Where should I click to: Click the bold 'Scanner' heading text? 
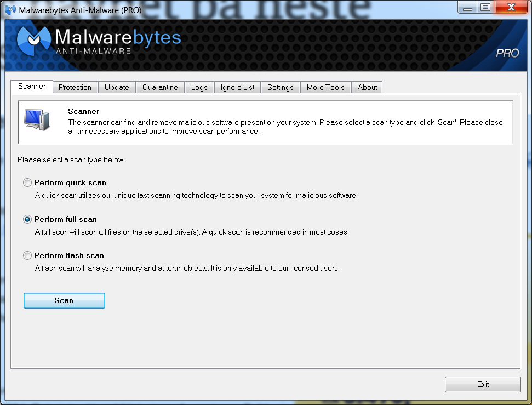[x=83, y=111]
